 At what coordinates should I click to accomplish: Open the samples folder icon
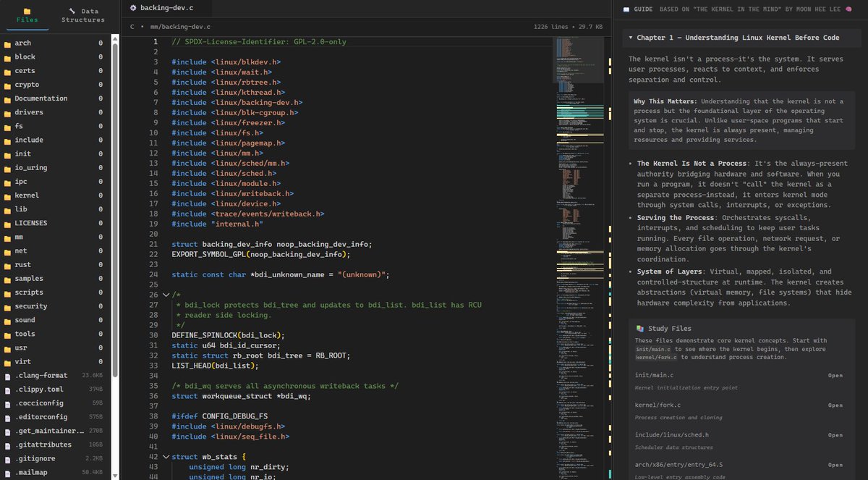(x=7, y=279)
